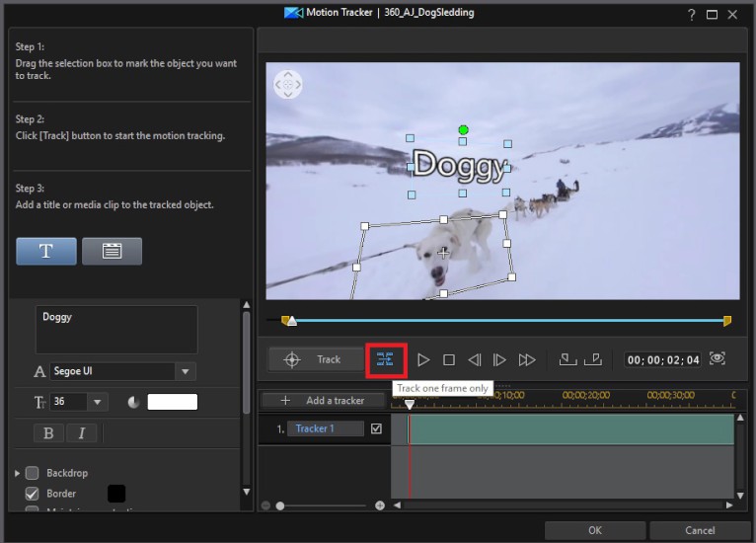Click the timeline vertical scroll up arrow
The image size is (756, 543).
point(740,418)
